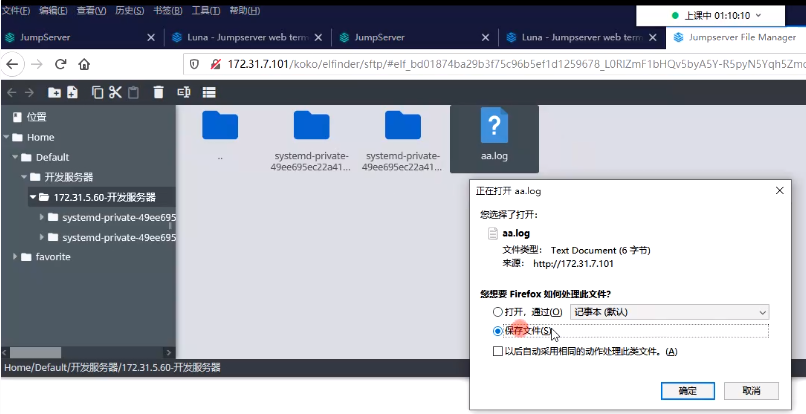Expand the favorite tree node arrow
This screenshot has width=806, height=414.
(x=15, y=256)
